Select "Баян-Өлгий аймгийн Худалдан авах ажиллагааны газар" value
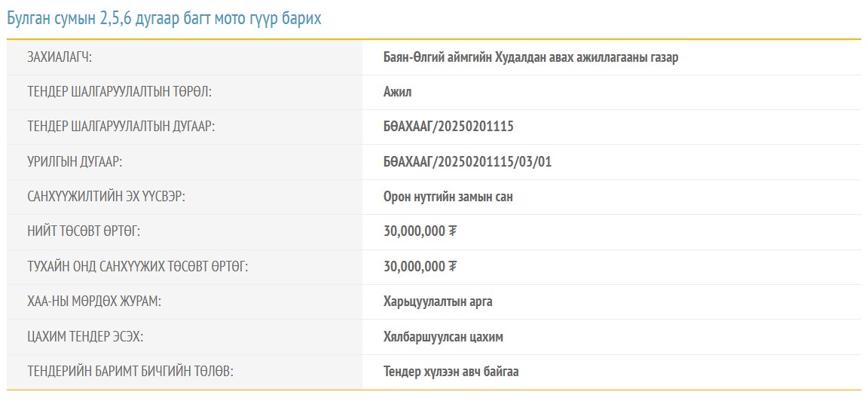This screenshot has width=868, height=401. tap(530, 57)
